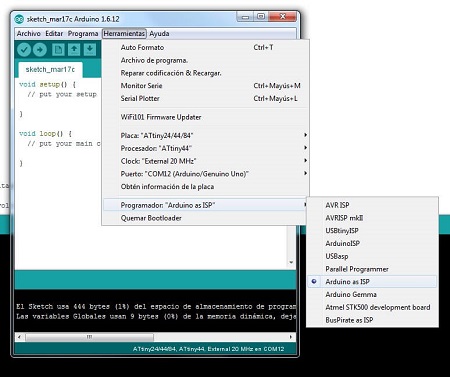Select Atmel STK500 development board
The width and height of the screenshot is (450, 377).
click(x=372, y=307)
